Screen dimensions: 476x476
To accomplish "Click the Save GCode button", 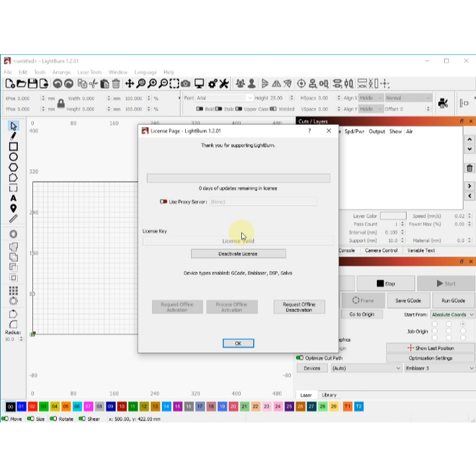I will (x=408, y=301).
